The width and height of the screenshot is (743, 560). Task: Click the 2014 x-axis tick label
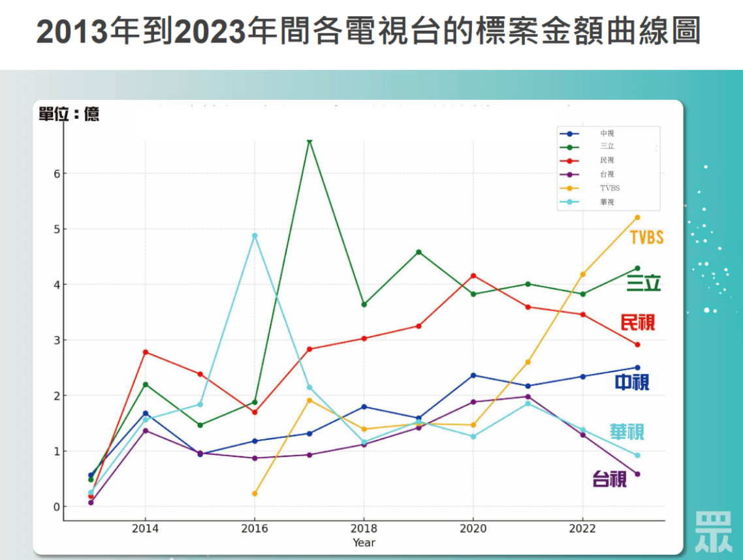pyautogui.click(x=145, y=529)
